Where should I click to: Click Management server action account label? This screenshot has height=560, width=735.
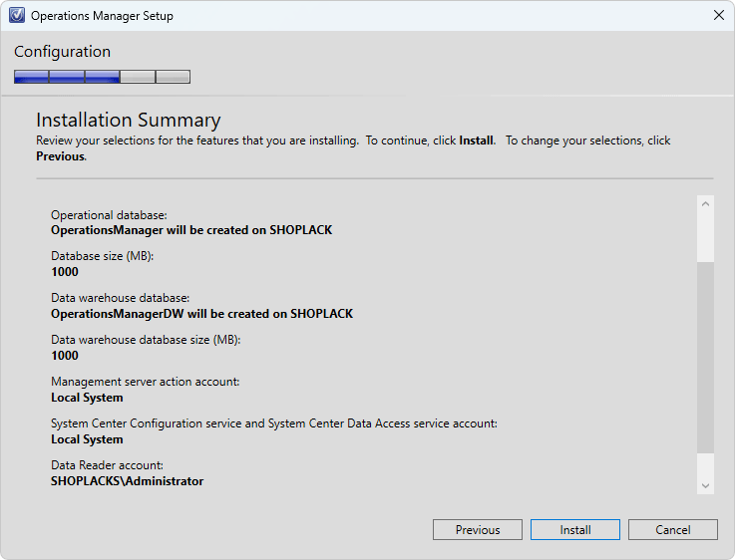pos(146,382)
